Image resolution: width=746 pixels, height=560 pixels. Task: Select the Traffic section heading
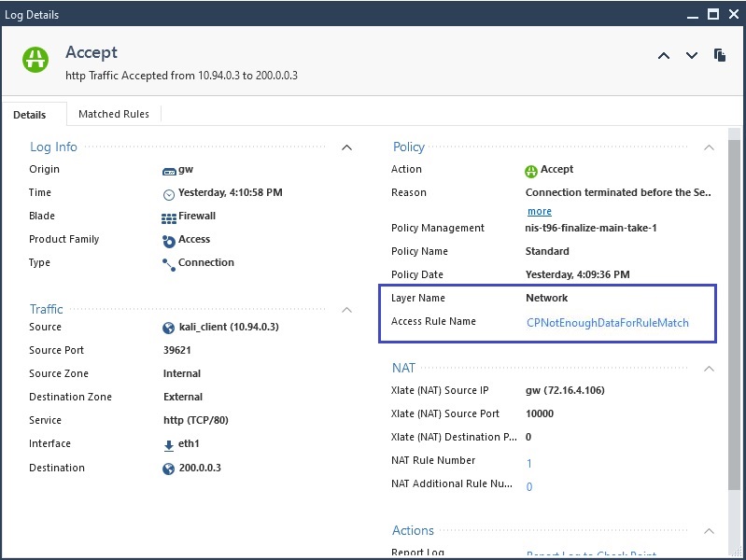click(46, 309)
